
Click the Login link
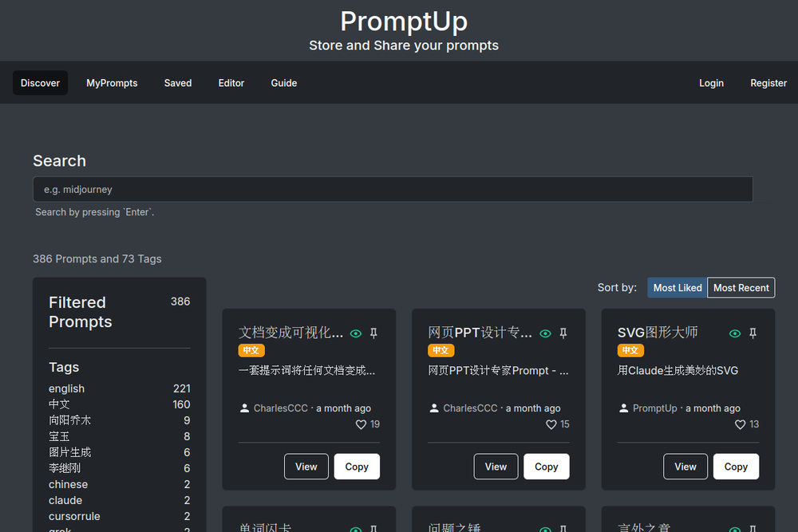click(x=711, y=83)
